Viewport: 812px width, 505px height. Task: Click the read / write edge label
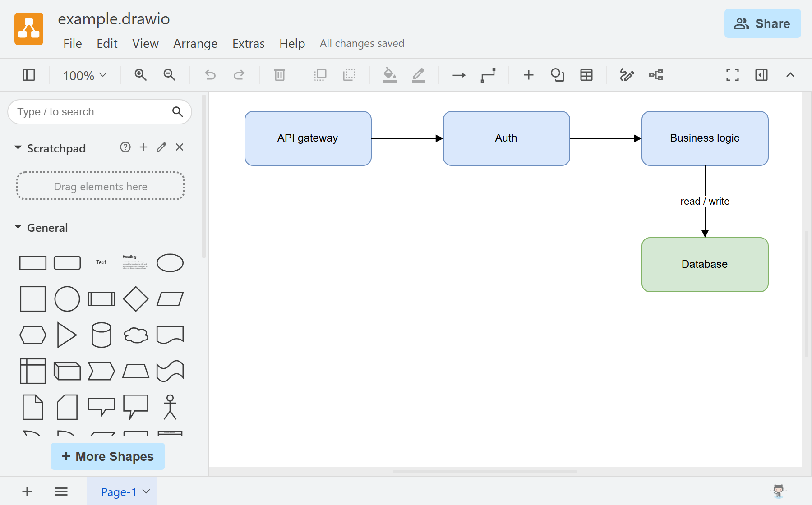(705, 202)
